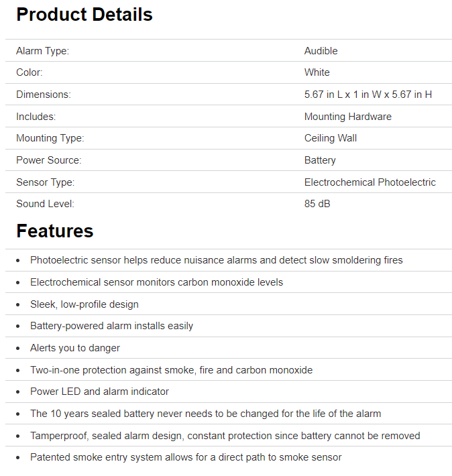
Task: Click the Patented smoke entry system feature
Action: click(x=186, y=457)
